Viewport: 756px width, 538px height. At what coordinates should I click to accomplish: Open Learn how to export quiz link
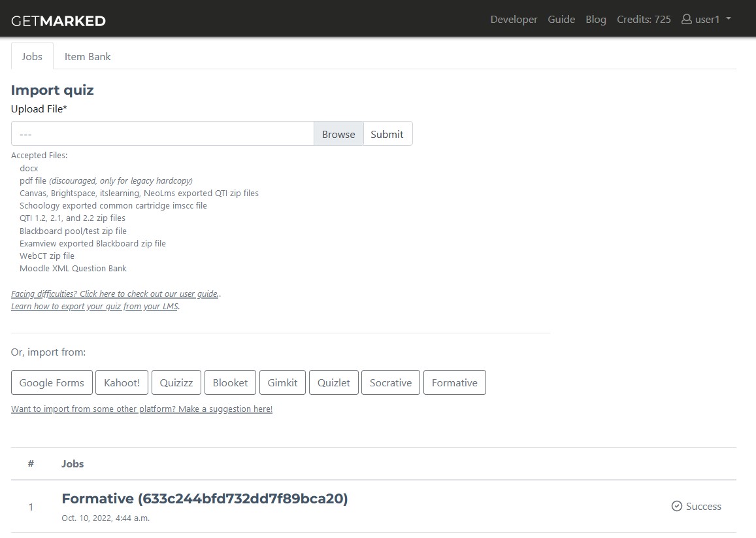(95, 307)
